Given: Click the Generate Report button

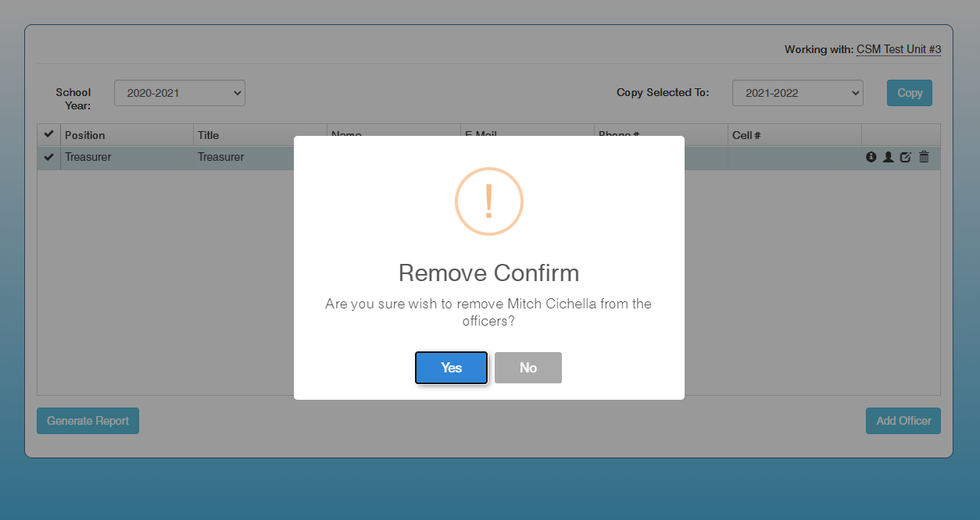Looking at the screenshot, I should coord(88,421).
